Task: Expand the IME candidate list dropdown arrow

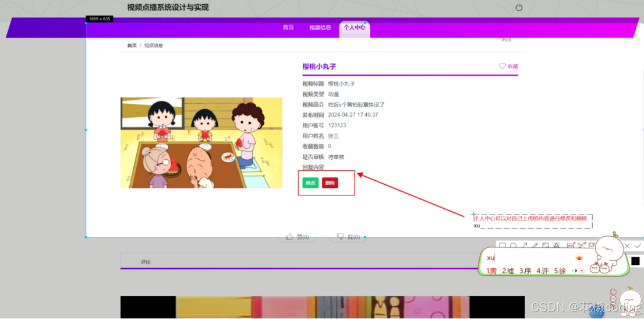Action: click(582, 271)
